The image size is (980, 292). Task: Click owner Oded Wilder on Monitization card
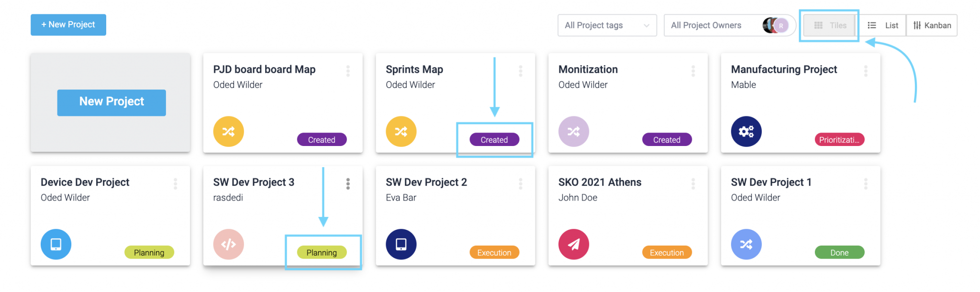583,85
